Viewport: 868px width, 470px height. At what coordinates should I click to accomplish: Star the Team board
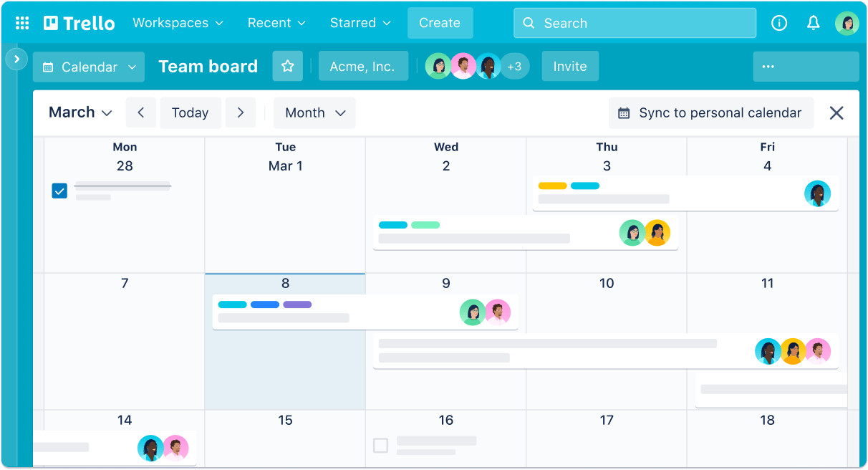click(x=287, y=67)
